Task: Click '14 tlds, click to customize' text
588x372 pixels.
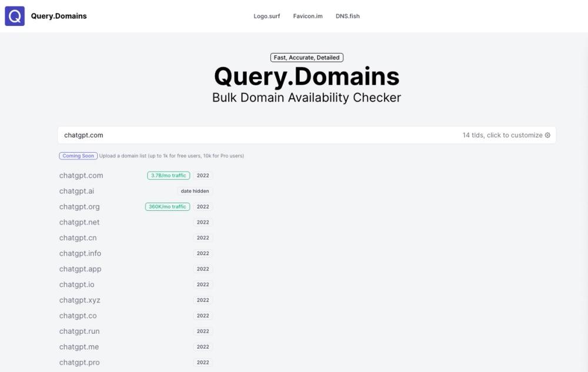Action: [502, 135]
